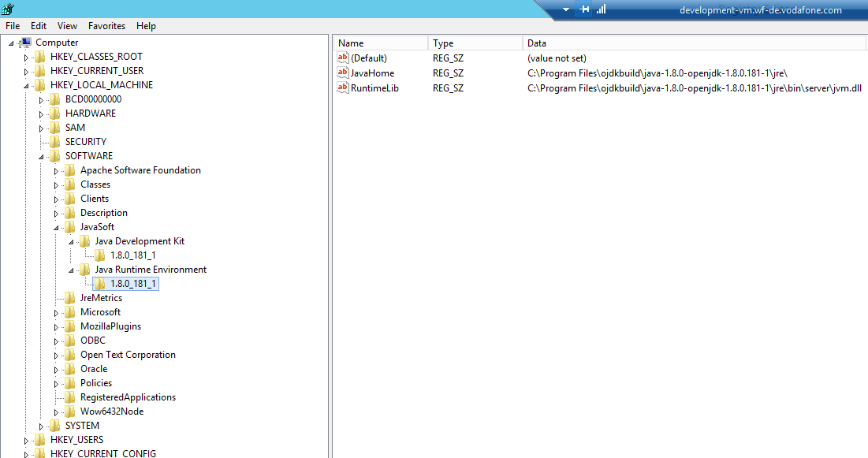
Task: Select the Policies key
Action: coord(96,383)
